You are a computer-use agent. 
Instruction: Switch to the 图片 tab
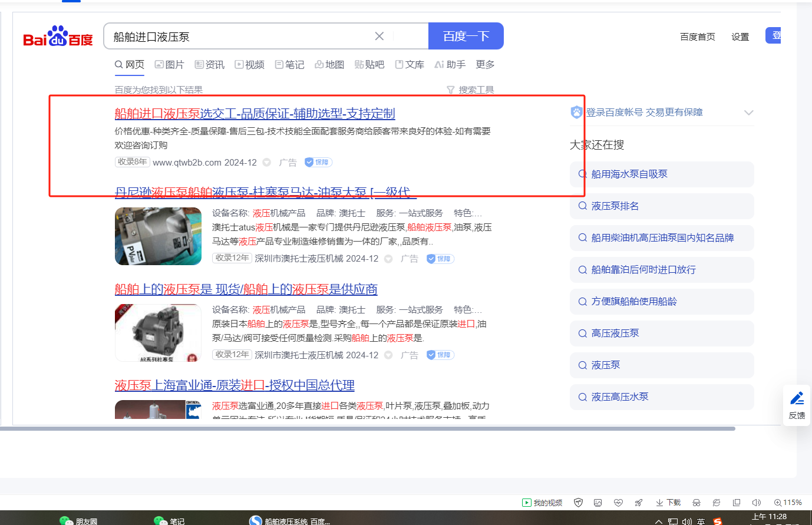coord(170,65)
